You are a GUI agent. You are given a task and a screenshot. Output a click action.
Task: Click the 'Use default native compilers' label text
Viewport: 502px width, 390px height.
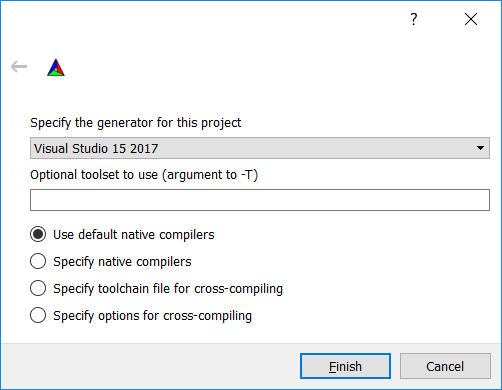point(134,235)
